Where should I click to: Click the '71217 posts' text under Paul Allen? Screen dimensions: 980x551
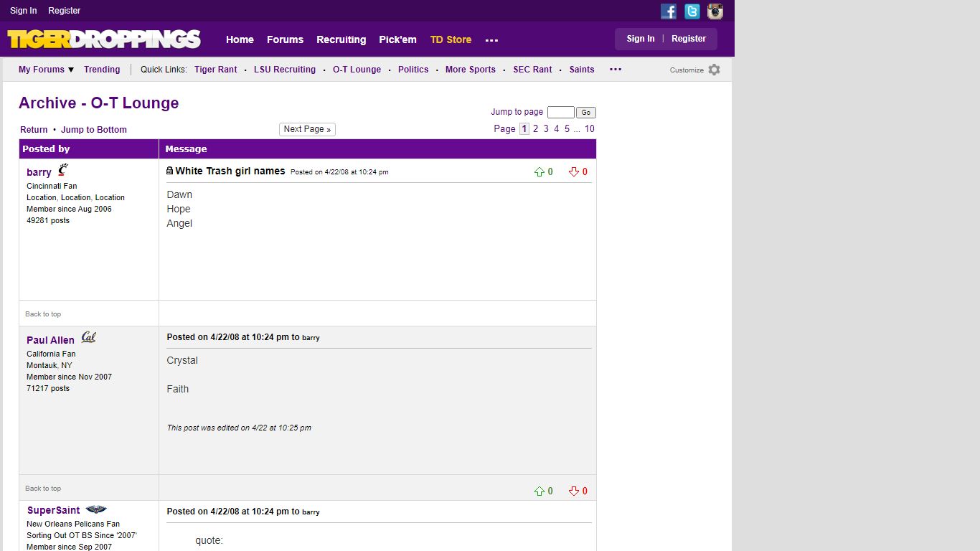(48, 389)
